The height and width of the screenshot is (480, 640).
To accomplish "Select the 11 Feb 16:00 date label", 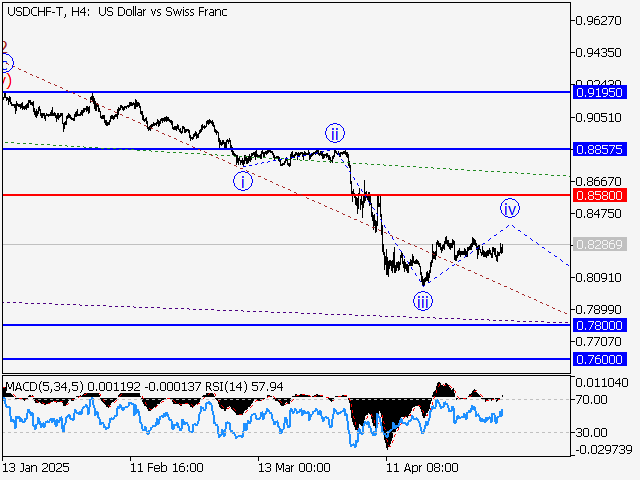I will 169,467.
